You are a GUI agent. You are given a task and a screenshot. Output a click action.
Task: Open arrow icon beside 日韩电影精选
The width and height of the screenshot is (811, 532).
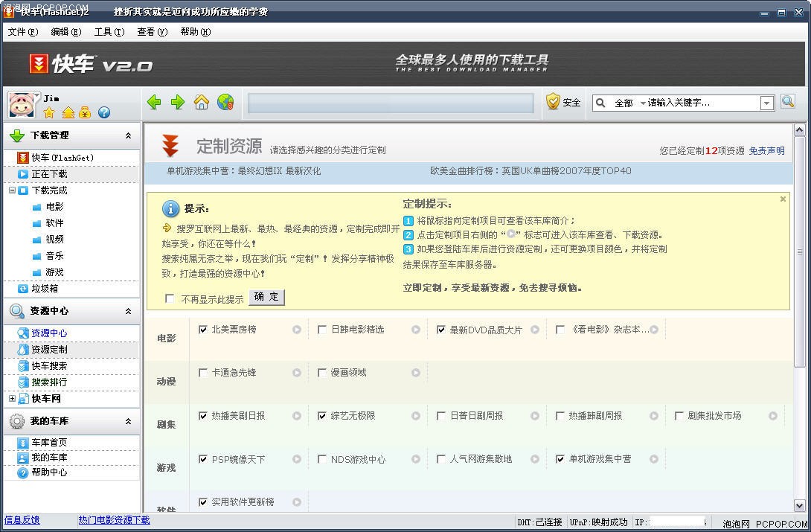click(416, 330)
